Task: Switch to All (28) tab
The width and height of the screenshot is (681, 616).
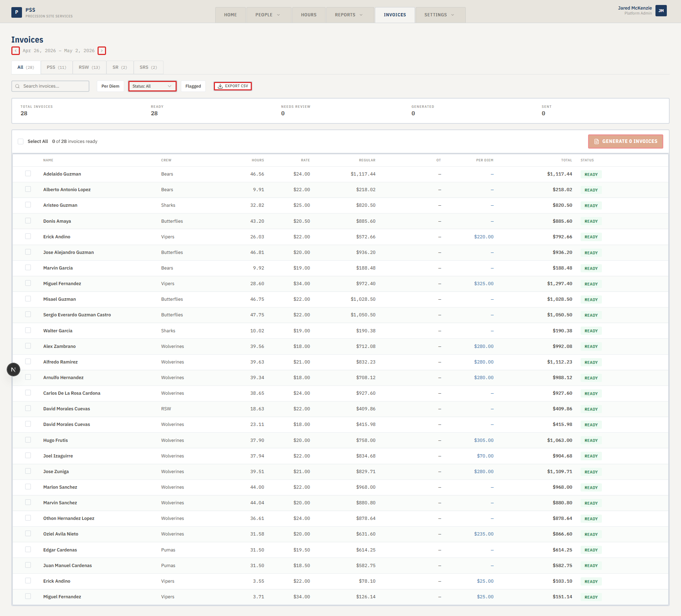Action: 26,67
